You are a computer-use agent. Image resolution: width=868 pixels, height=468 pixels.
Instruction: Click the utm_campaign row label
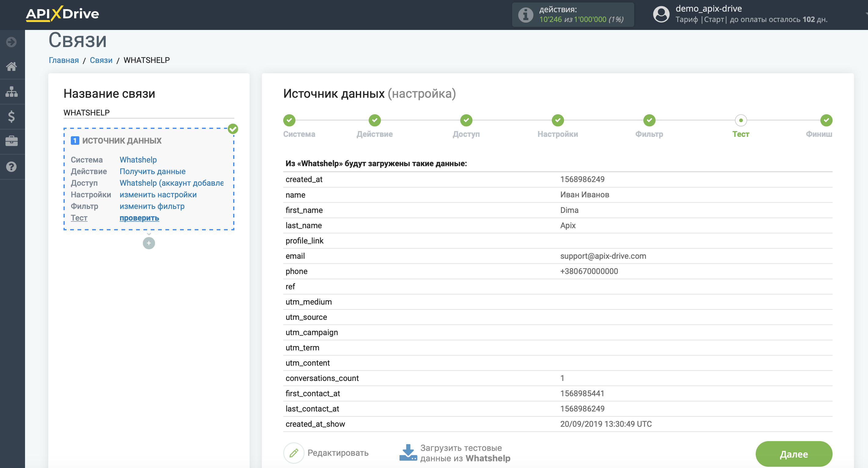pos(312,332)
